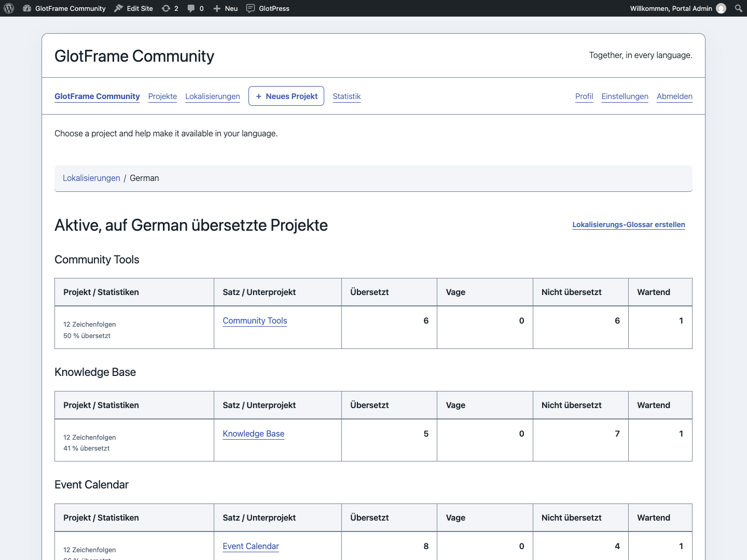This screenshot has height=560, width=747.
Task: Click the GlotFrame Community site title
Action: (x=134, y=56)
